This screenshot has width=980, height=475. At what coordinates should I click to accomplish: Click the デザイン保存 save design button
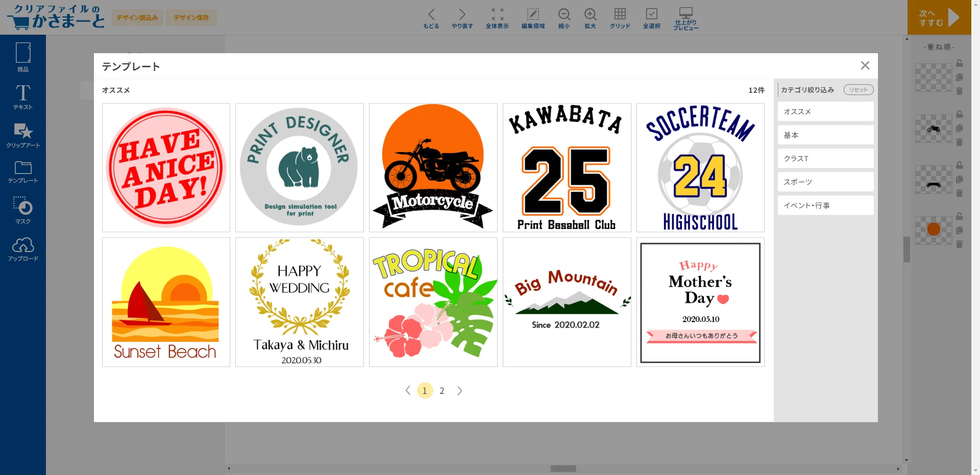(191, 17)
